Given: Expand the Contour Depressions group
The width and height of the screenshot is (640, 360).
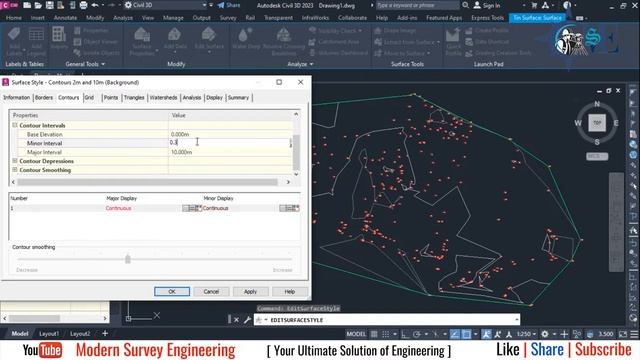Looking at the screenshot, I should pyautogui.click(x=15, y=161).
